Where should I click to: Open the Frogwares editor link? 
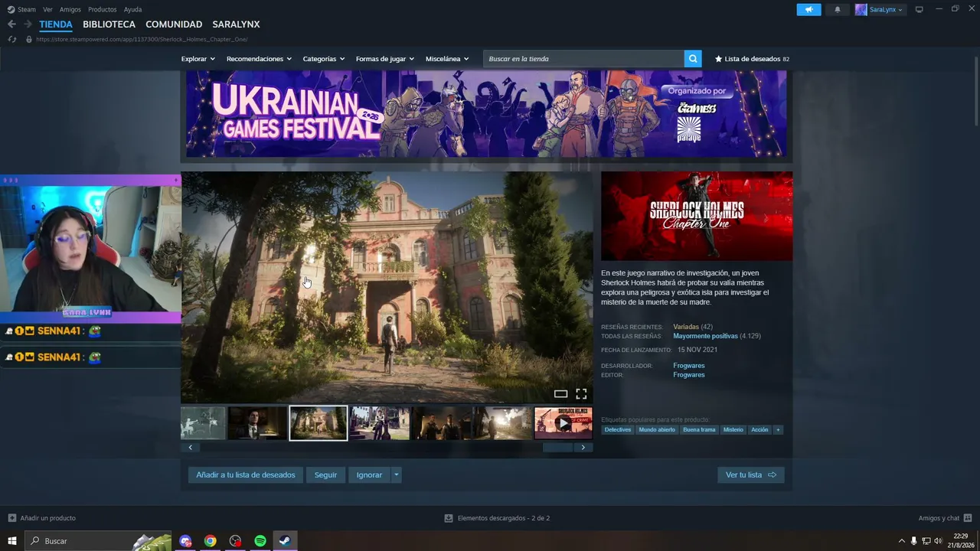coord(689,375)
